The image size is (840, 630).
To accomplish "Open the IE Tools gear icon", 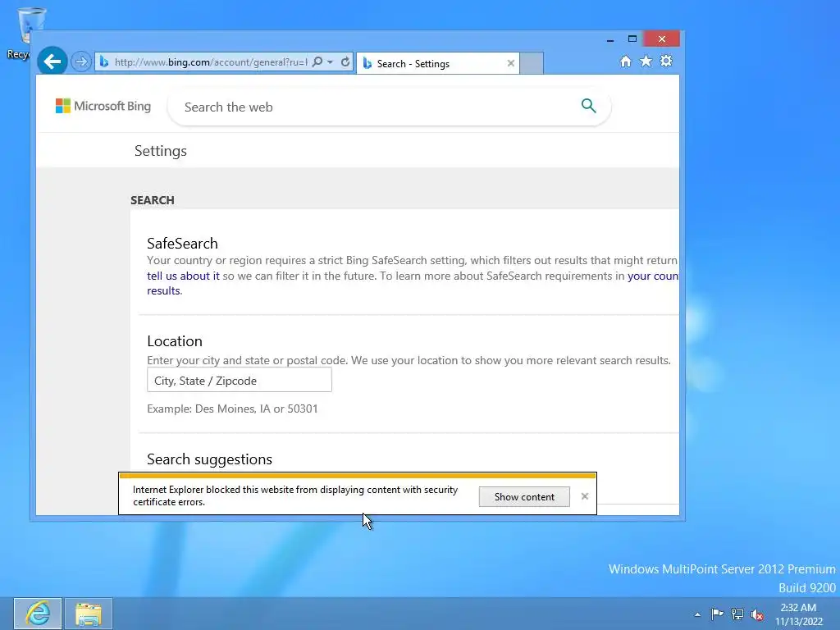I will tap(666, 61).
